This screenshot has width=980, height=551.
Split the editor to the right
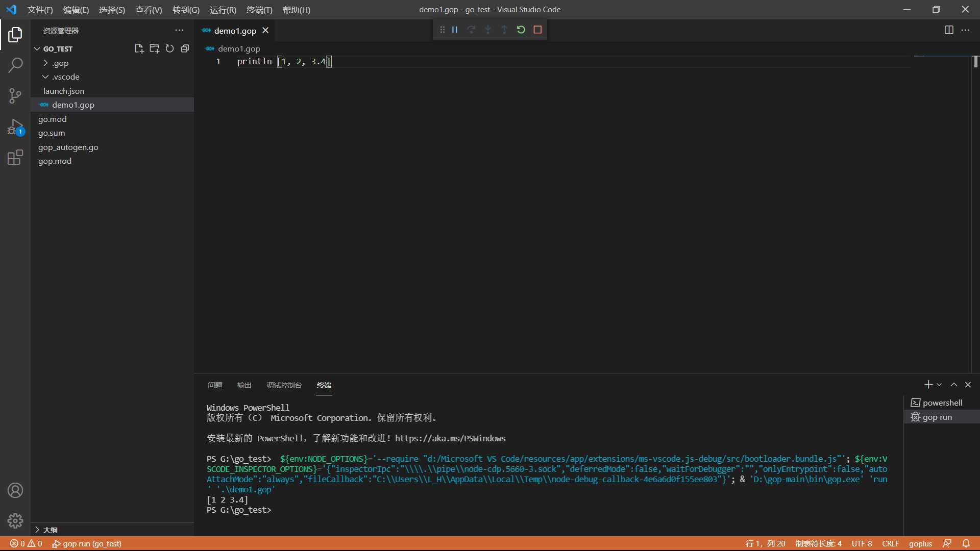949,30
